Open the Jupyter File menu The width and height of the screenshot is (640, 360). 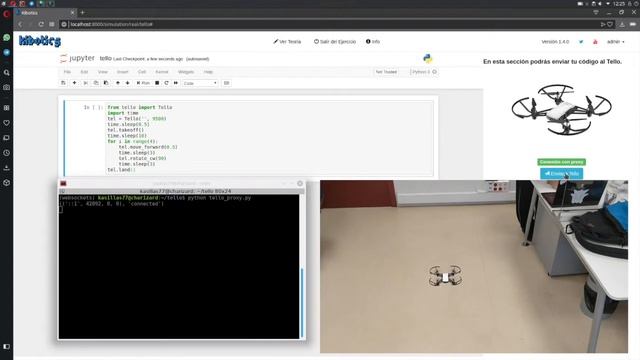pyautogui.click(x=67, y=72)
